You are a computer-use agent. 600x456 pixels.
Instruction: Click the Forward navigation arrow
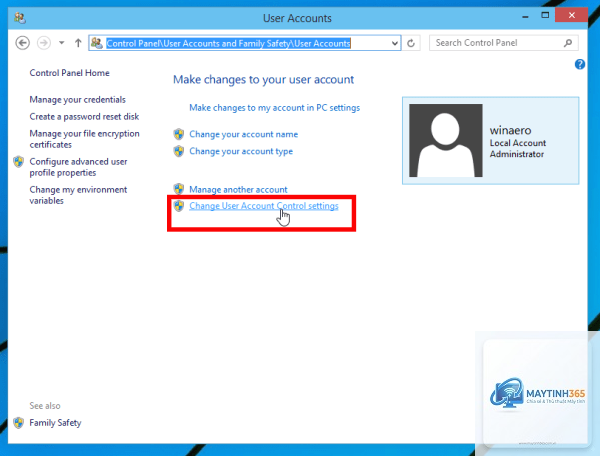[44, 43]
